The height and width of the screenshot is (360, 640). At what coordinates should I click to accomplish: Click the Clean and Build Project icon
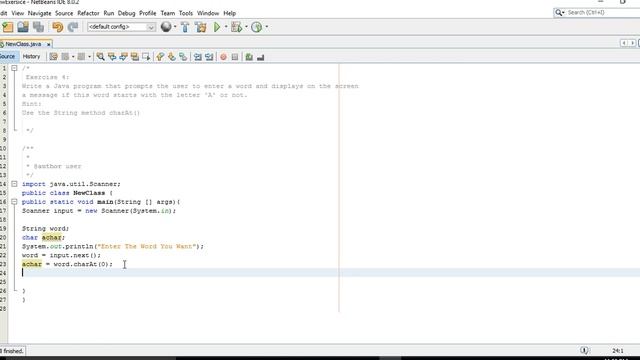200,27
